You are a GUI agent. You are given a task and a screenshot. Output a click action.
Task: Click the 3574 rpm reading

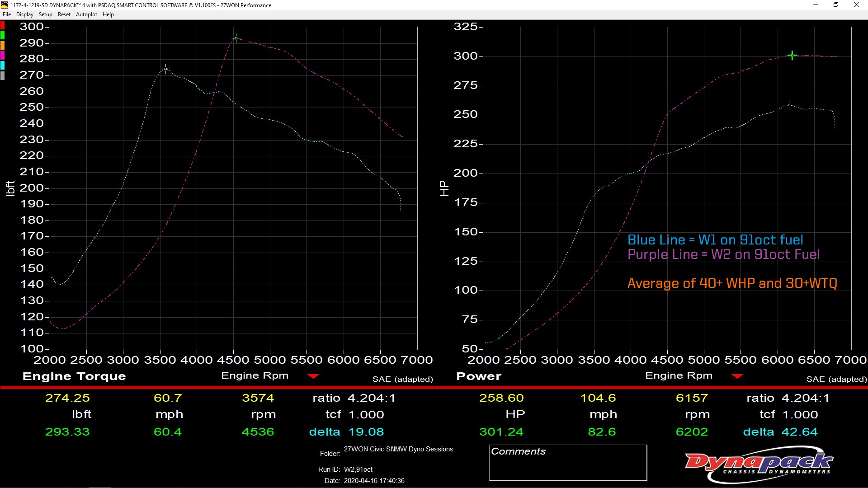coord(258,398)
